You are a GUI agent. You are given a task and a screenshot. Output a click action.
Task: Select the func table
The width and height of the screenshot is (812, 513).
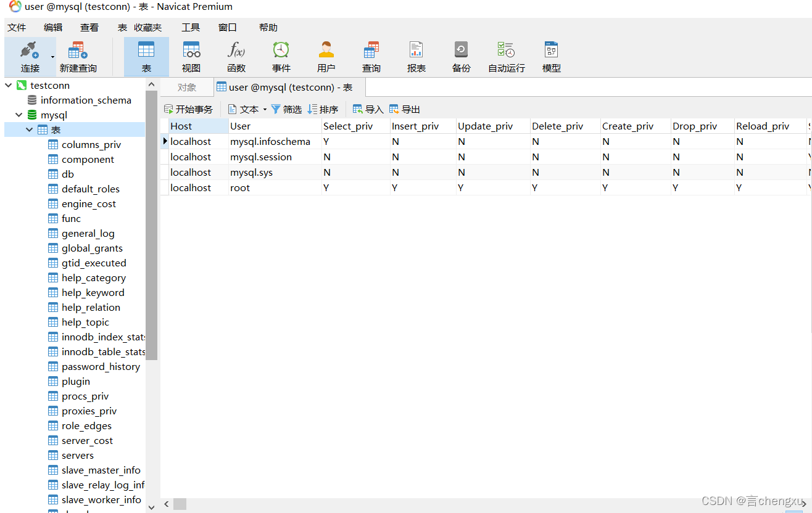click(x=71, y=218)
